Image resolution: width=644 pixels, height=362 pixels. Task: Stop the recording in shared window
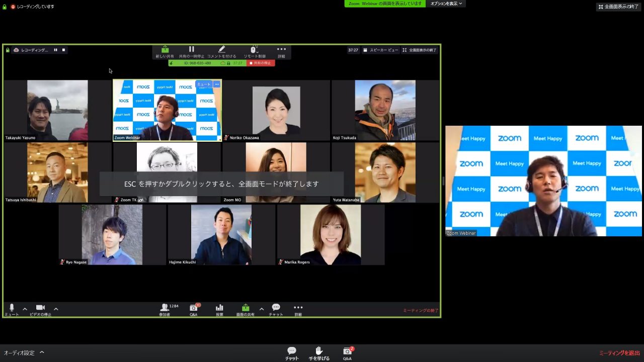tap(63, 50)
